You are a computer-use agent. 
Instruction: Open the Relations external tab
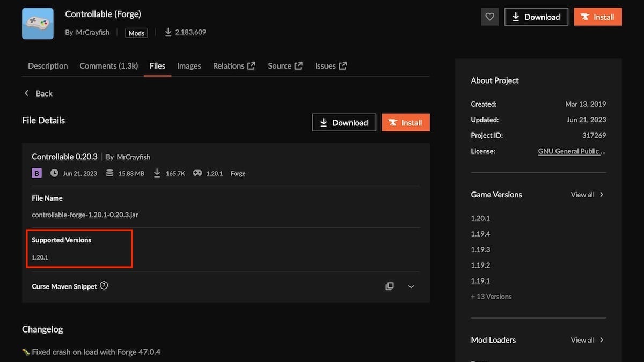tap(234, 66)
